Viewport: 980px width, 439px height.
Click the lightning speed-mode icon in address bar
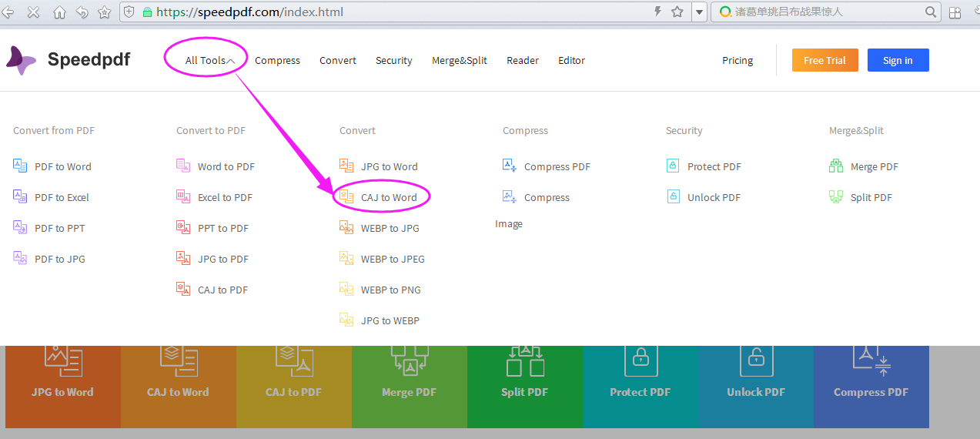[657, 12]
